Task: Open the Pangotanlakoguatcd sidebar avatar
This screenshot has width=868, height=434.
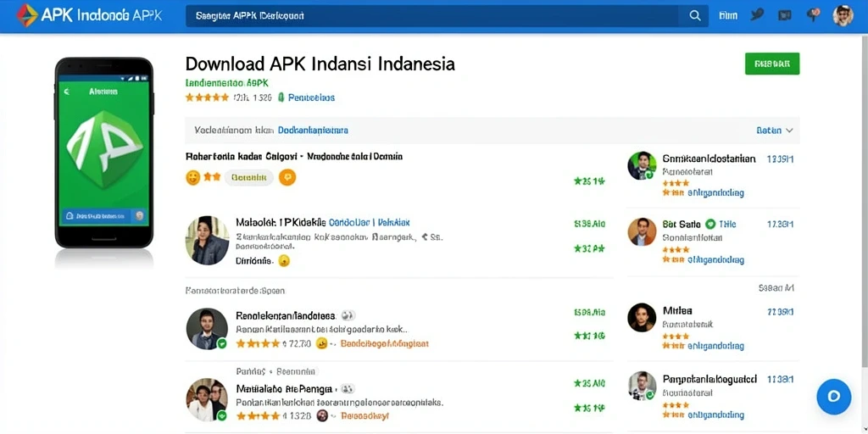Action: point(642,386)
